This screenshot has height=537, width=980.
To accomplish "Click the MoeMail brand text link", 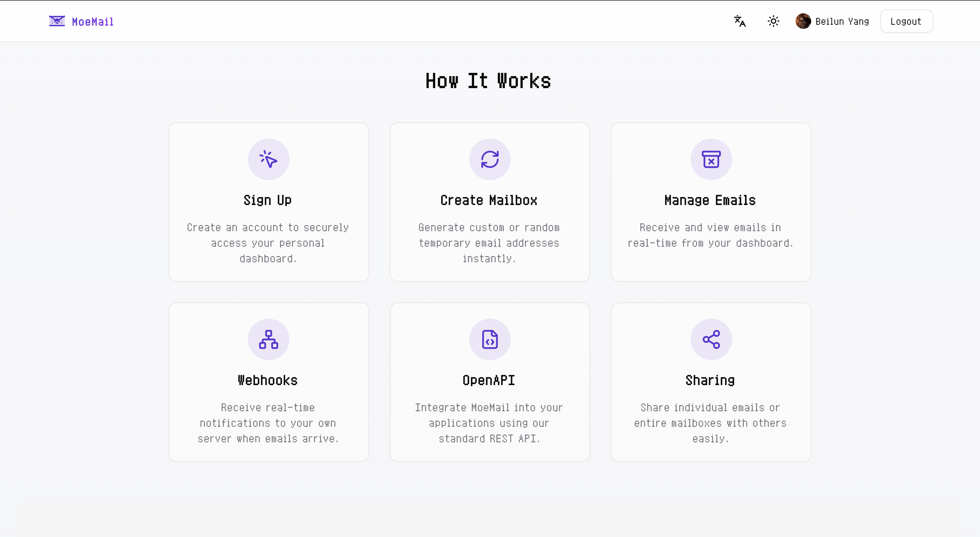I will coord(93,22).
